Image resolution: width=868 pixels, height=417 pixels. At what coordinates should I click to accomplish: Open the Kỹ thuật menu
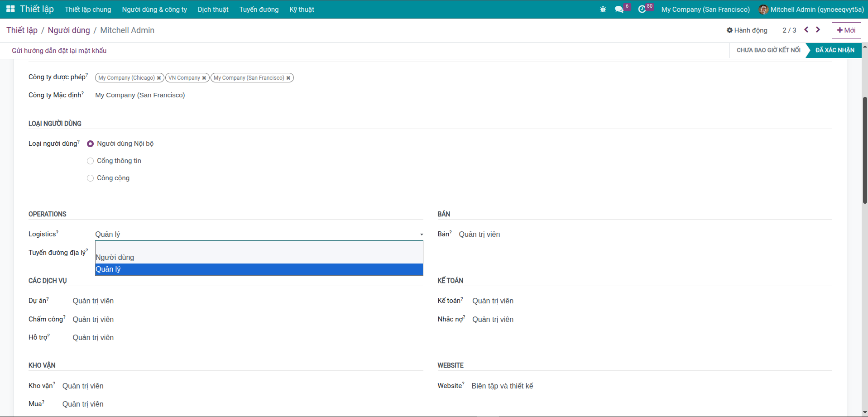tap(302, 10)
